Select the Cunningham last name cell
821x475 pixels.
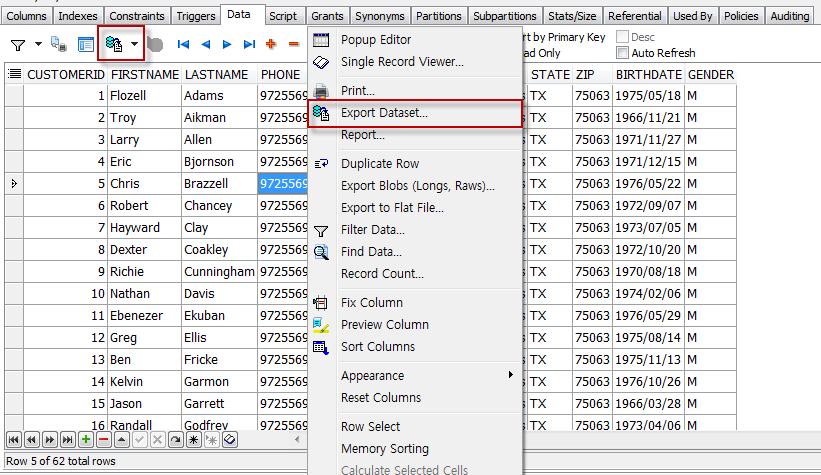218,271
